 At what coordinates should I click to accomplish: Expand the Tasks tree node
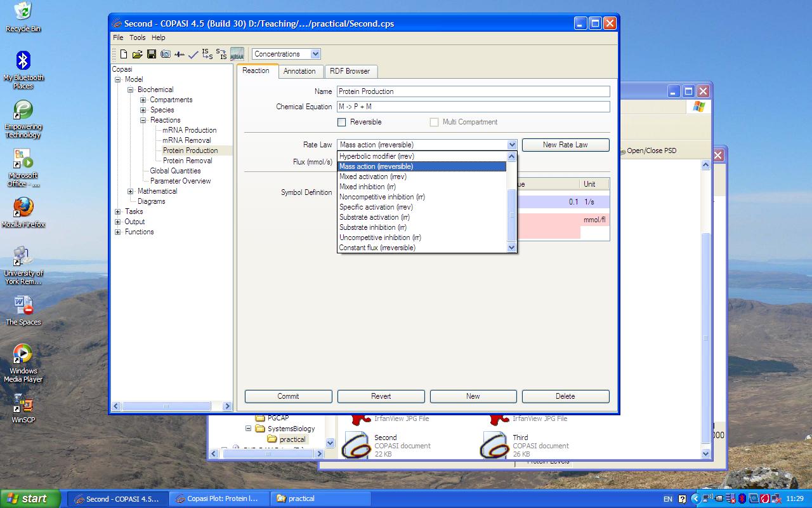118,211
